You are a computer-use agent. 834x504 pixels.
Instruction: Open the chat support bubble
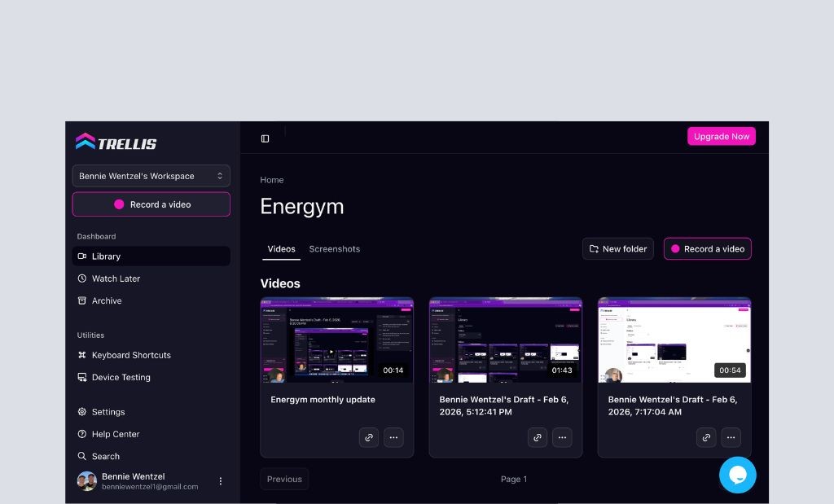(x=738, y=476)
